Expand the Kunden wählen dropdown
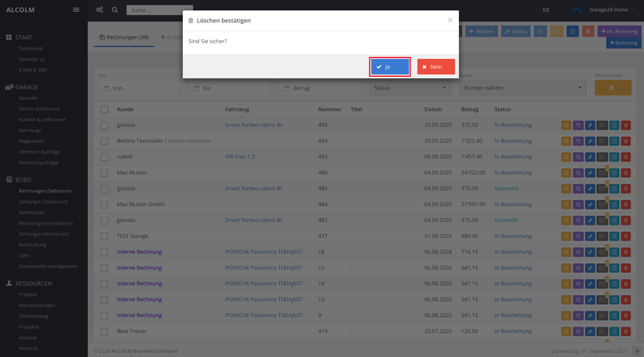Screen dimensions: 644x357 click(x=522, y=88)
